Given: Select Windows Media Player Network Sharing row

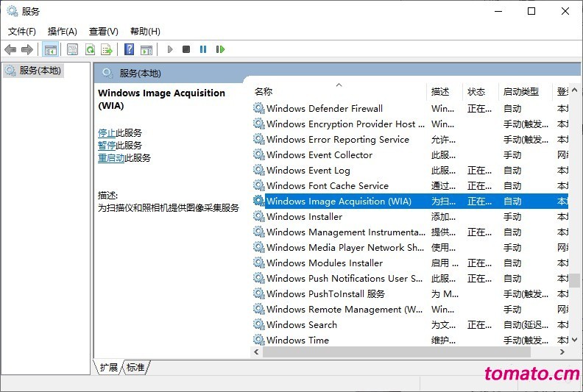Looking at the screenshot, I should coord(410,247).
